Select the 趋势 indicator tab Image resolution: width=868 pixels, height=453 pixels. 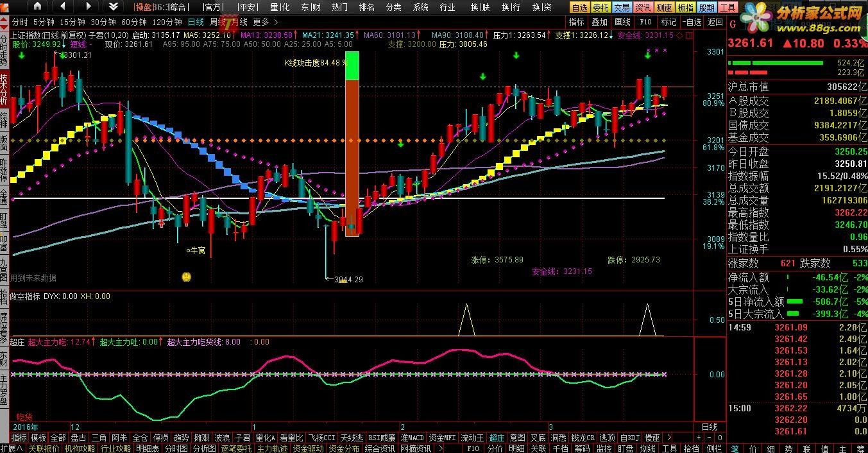[182, 438]
